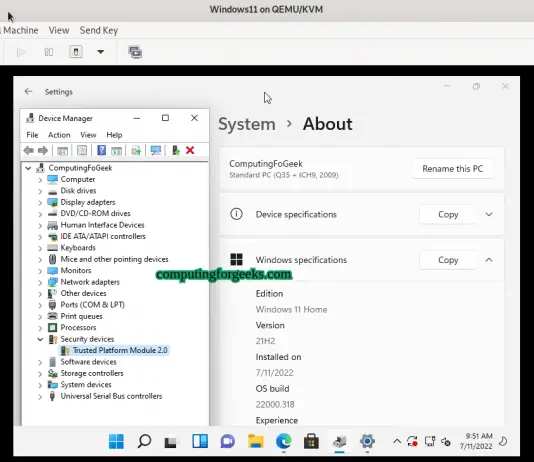Copy the Device specifications
Screen dimensions: 534x462
(448, 214)
